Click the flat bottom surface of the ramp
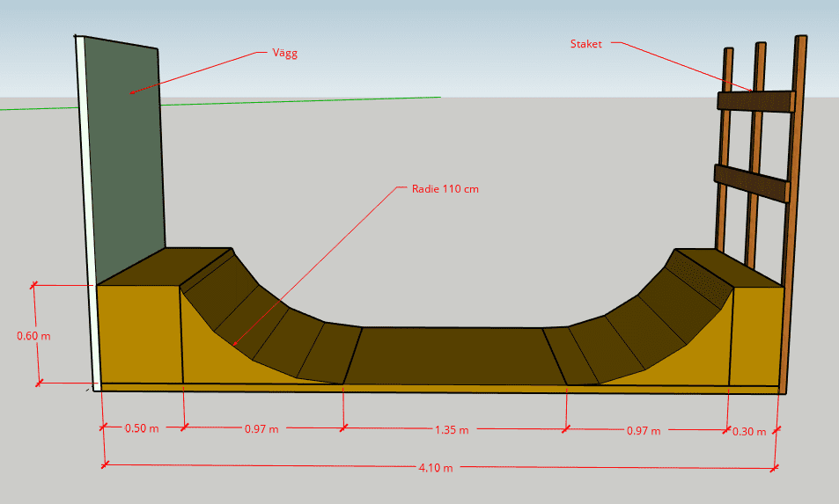839x504 pixels. tap(453, 355)
